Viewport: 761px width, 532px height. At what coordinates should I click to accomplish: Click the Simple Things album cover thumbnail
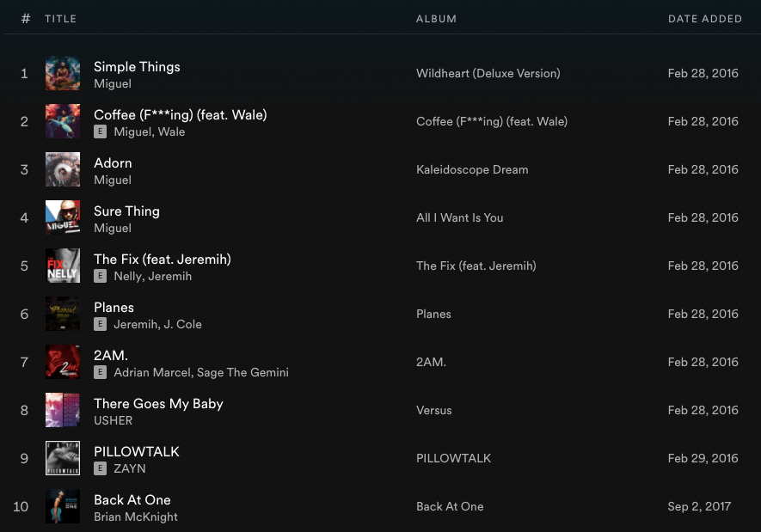click(x=63, y=73)
